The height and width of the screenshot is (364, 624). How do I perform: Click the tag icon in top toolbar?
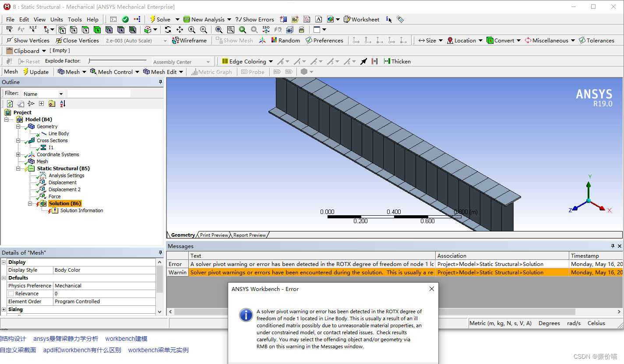[400, 19]
